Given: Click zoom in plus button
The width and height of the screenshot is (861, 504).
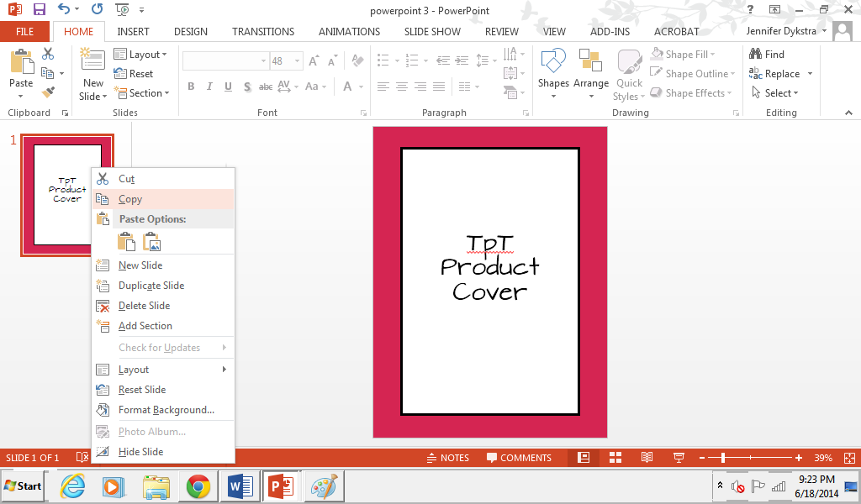Looking at the screenshot, I should tap(799, 458).
